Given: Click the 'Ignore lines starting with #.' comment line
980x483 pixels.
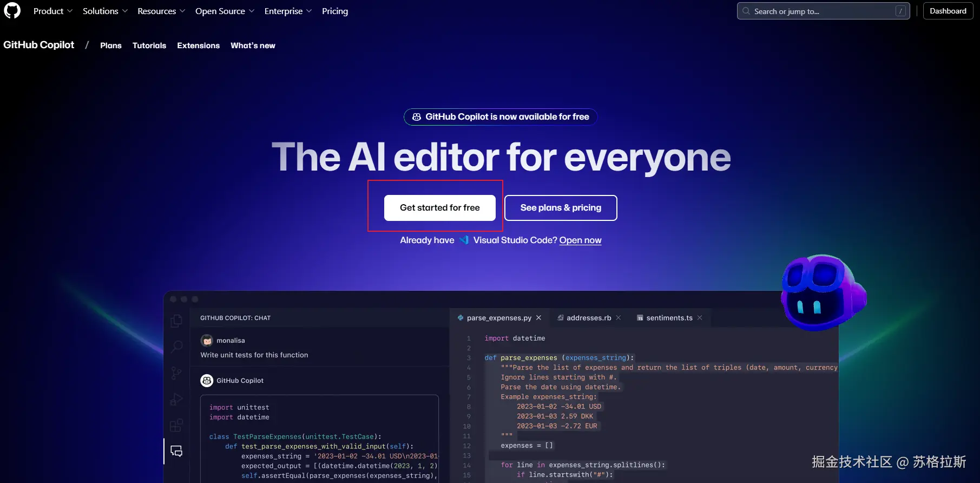Looking at the screenshot, I should pyautogui.click(x=558, y=377).
